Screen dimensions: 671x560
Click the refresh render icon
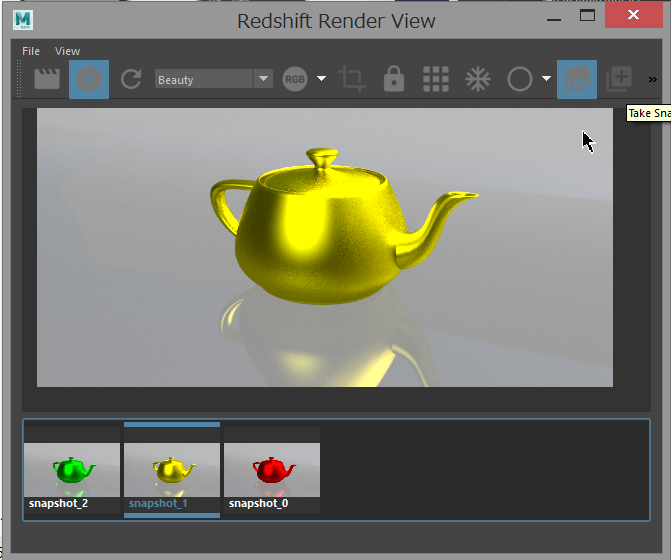coord(131,79)
